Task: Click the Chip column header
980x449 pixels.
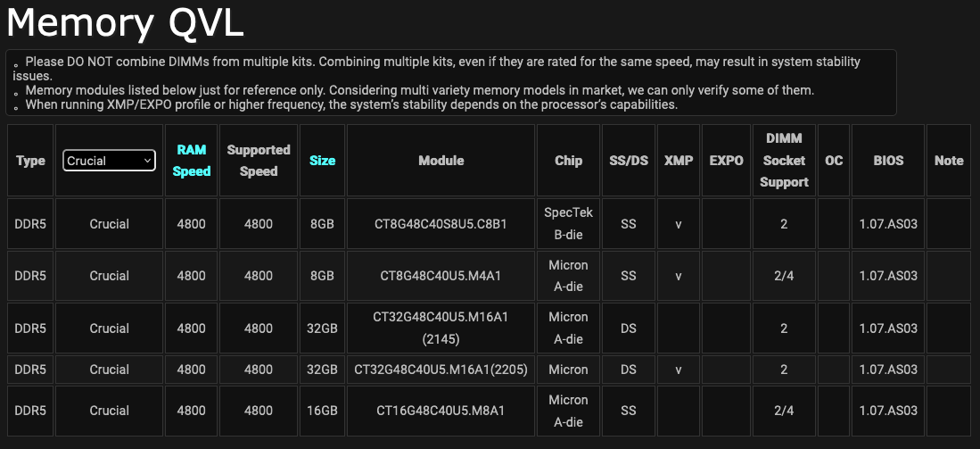Action: (568, 161)
